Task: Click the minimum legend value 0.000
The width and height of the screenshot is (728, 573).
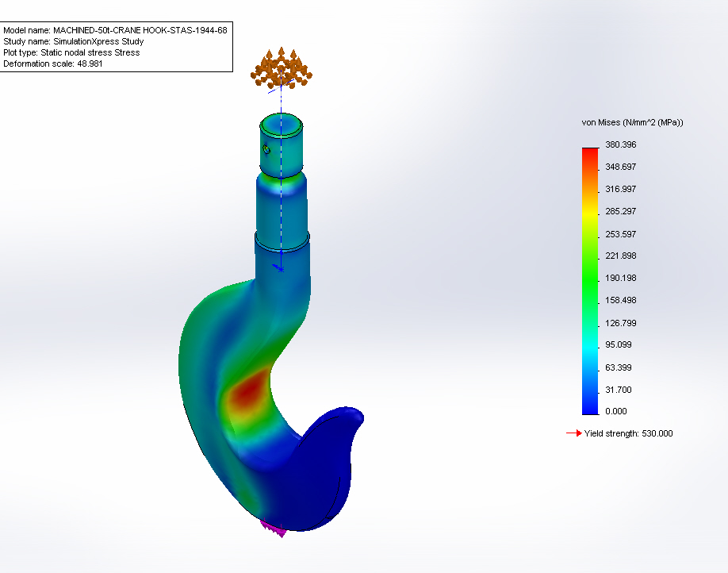Action: coord(616,411)
